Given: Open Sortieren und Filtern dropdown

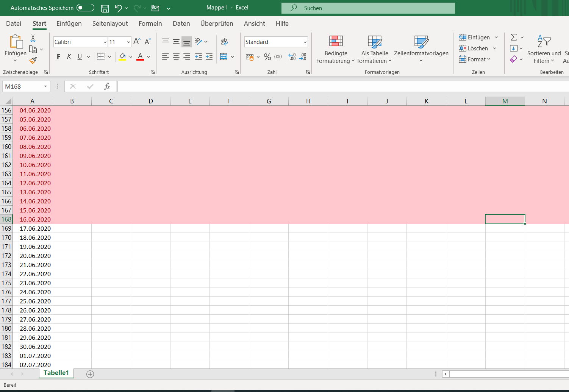Looking at the screenshot, I should click(x=544, y=50).
